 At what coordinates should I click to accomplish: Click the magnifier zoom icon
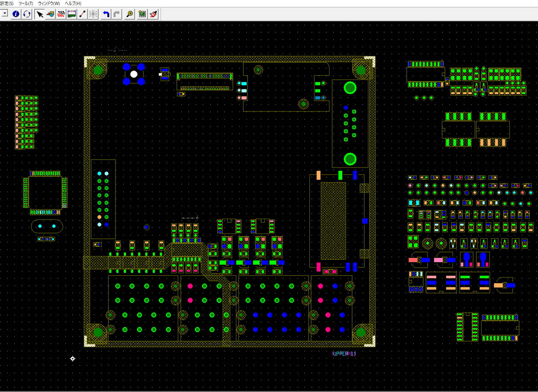[129, 14]
